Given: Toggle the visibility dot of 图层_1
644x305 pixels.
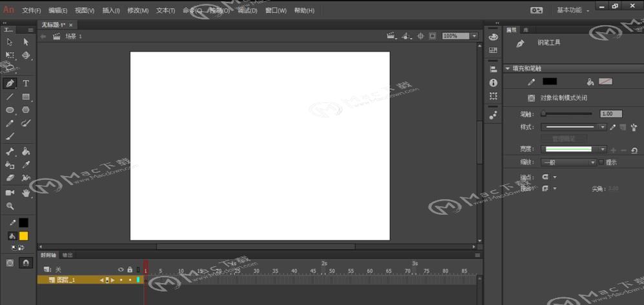Looking at the screenshot, I should click(121, 280).
